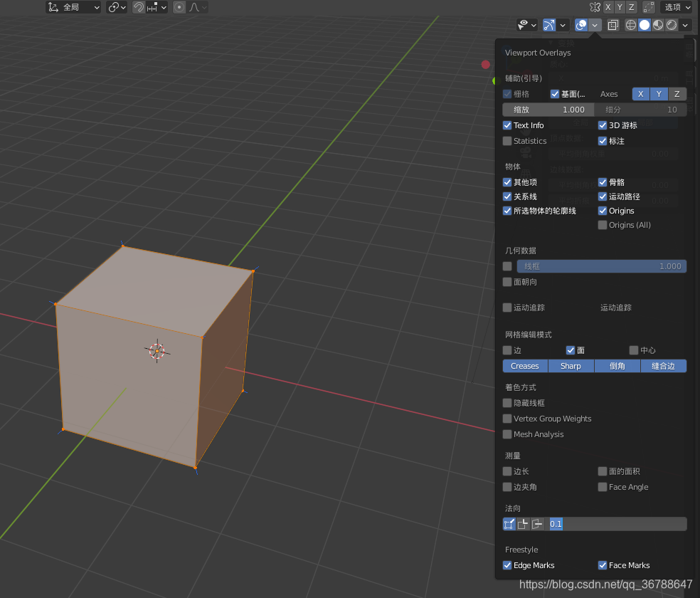Adjust the 线框 wireframe slider
This screenshot has width=700, height=598.
tap(602, 266)
